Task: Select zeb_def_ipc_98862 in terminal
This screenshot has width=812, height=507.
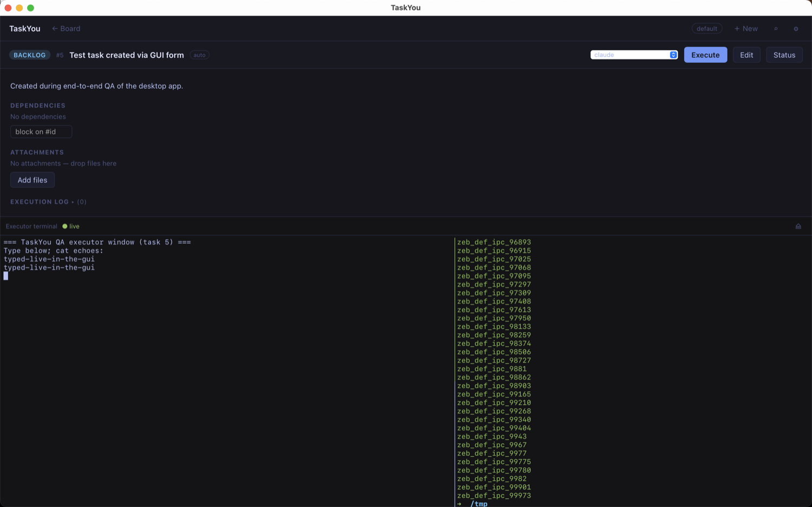Action: 494,378
